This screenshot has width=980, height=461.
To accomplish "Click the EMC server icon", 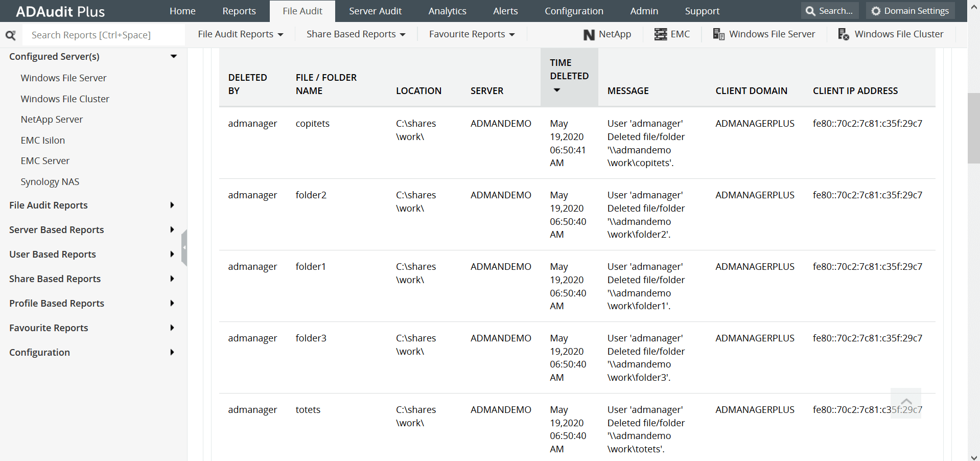I will tap(660, 34).
